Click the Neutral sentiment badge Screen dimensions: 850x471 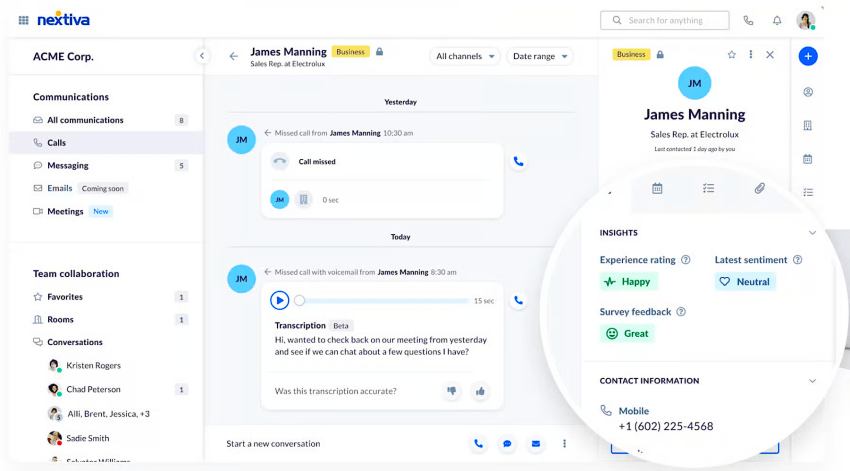tap(745, 281)
